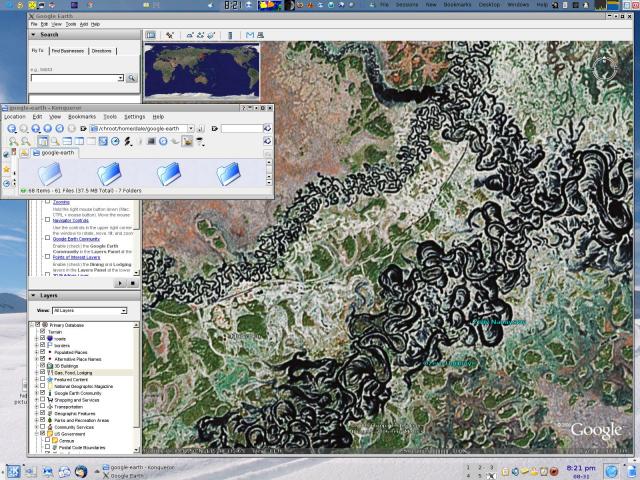This screenshot has height=480, width=640.
Task: Click the compass navigation ring on the map
Action: tap(604, 69)
